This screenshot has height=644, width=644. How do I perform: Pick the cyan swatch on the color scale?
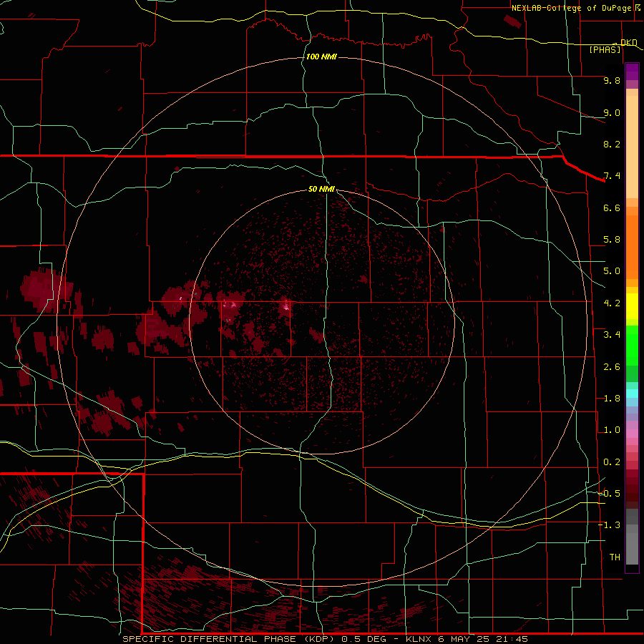tap(632, 394)
